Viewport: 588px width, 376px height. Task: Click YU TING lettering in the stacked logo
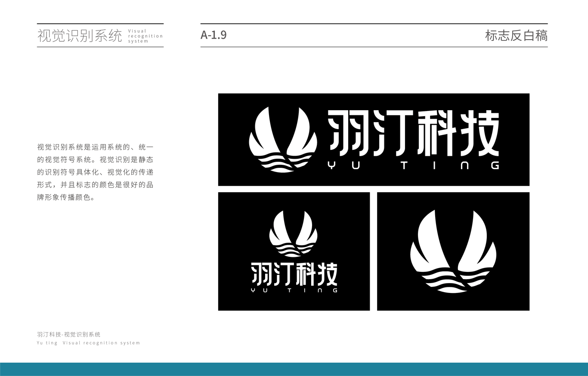[294, 290]
